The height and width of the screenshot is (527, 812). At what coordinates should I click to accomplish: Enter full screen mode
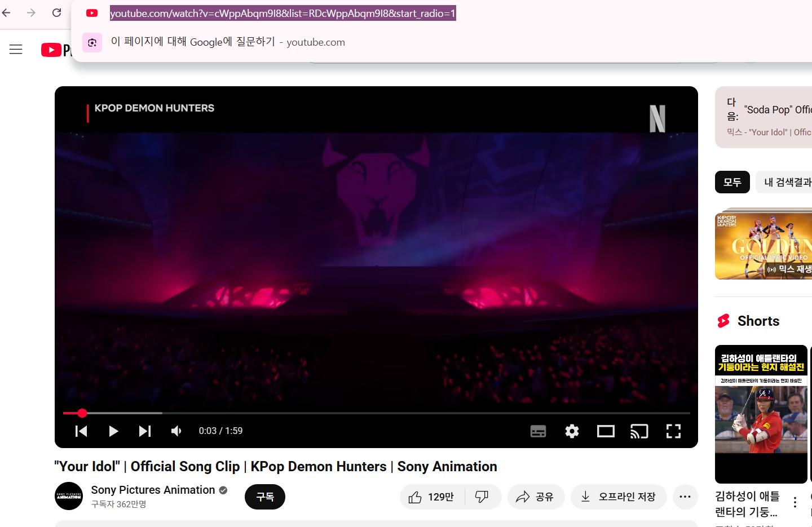click(x=673, y=432)
